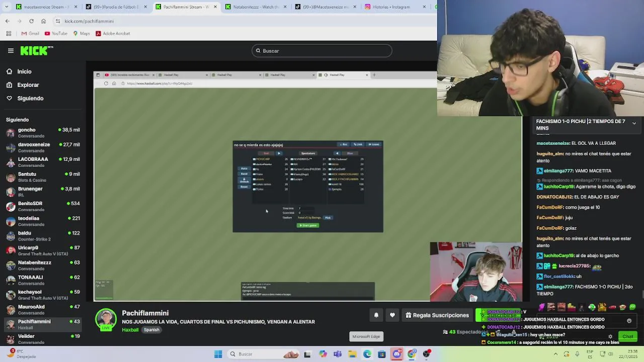Open the Kick hamburger menu
The height and width of the screenshot is (362, 644).
point(11,50)
